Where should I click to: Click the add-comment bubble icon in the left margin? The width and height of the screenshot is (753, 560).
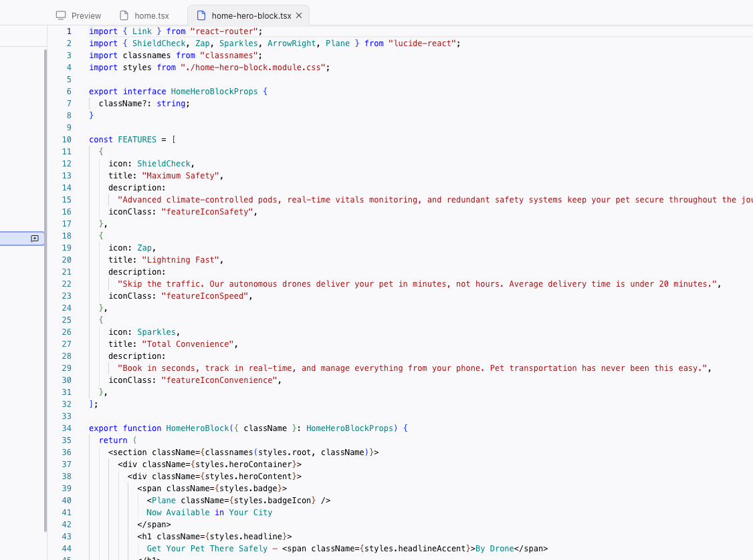point(35,238)
